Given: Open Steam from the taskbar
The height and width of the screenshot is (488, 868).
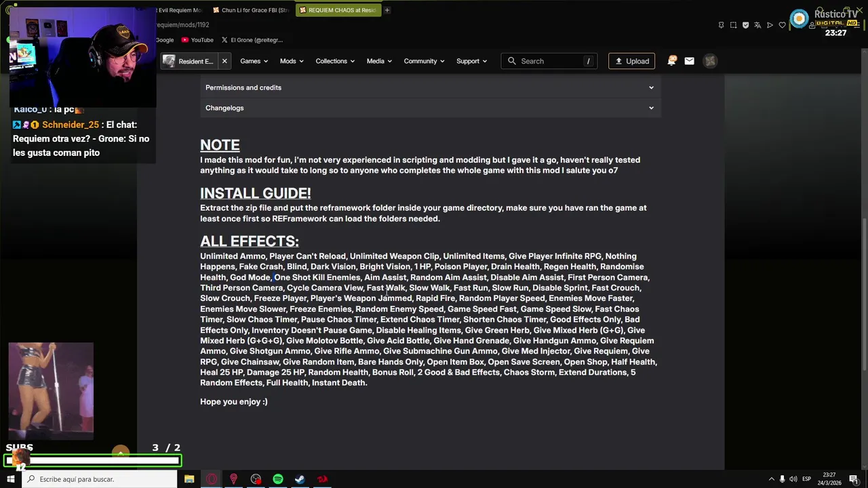Looking at the screenshot, I should point(300,479).
